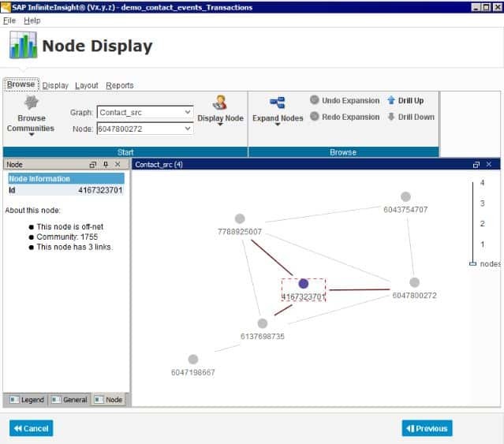Click the Id value 4167323701 cell

100,190
